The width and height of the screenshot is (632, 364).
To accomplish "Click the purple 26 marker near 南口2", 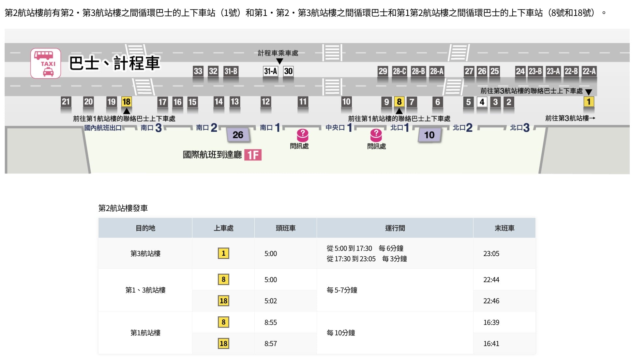I will (238, 135).
